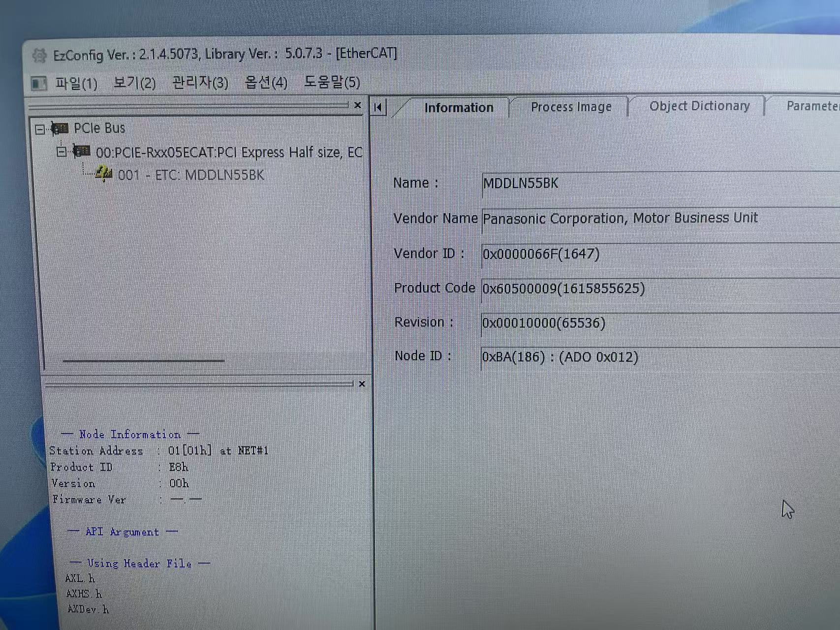Image resolution: width=840 pixels, height=630 pixels.
Task: Open the 옵션(4) menu
Action: (266, 82)
